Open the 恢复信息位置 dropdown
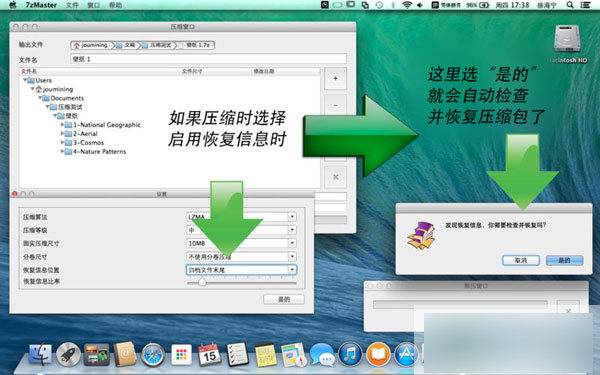The width and height of the screenshot is (600, 375). coord(241,270)
